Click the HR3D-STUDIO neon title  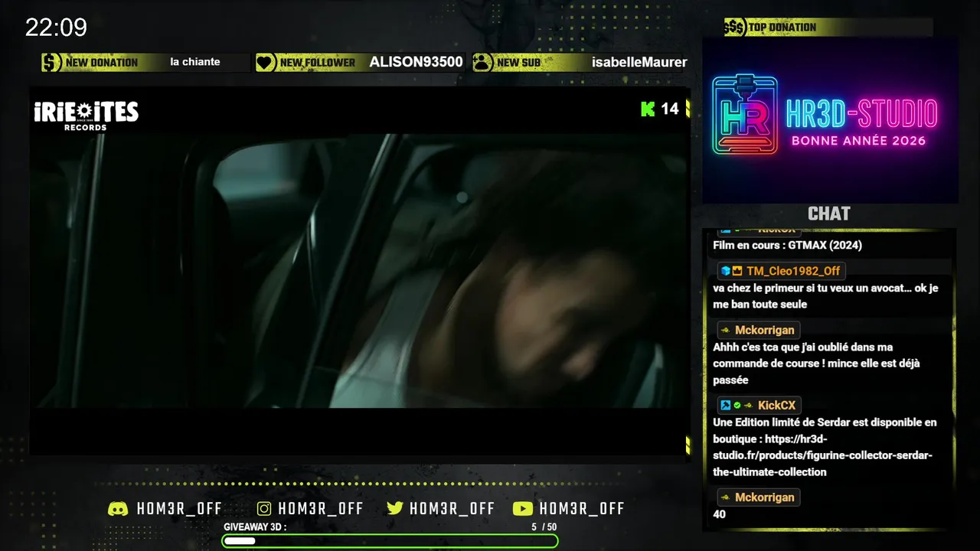click(x=861, y=114)
